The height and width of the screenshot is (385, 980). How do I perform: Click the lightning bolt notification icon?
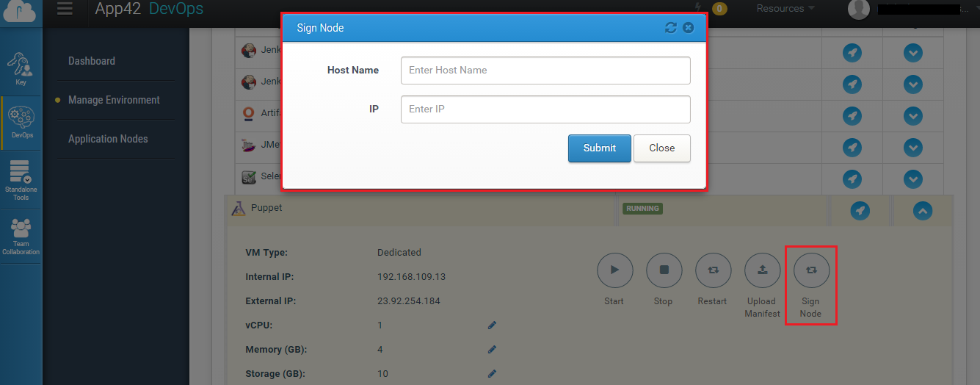[697, 8]
